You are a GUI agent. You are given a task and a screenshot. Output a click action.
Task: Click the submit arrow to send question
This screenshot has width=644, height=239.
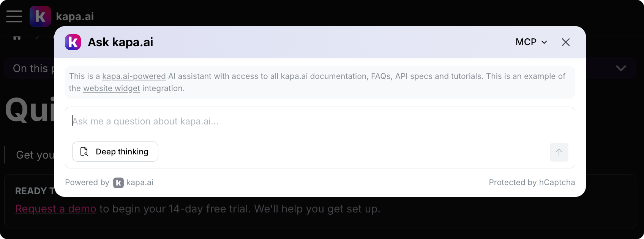click(559, 152)
